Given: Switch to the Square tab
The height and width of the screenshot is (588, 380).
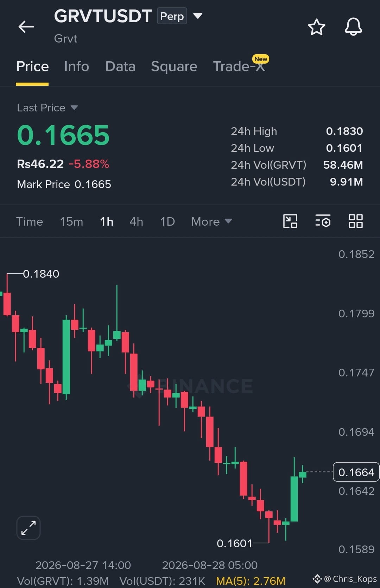Looking at the screenshot, I should point(174,66).
